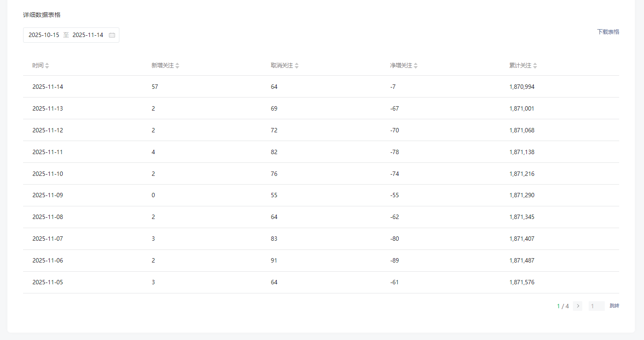Select the 2025-11-09 row date cell
644x340 pixels.
coord(47,195)
